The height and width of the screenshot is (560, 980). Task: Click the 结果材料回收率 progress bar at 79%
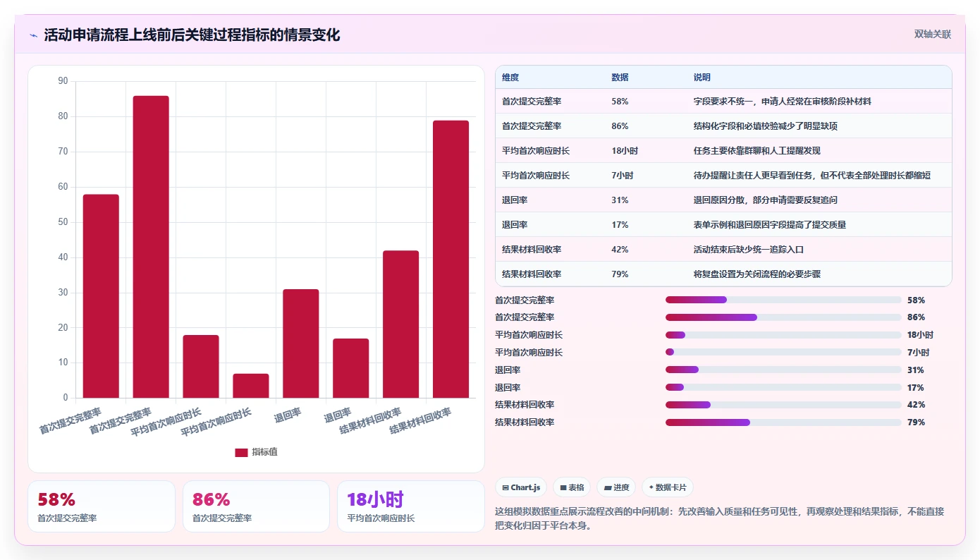point(783,422)
